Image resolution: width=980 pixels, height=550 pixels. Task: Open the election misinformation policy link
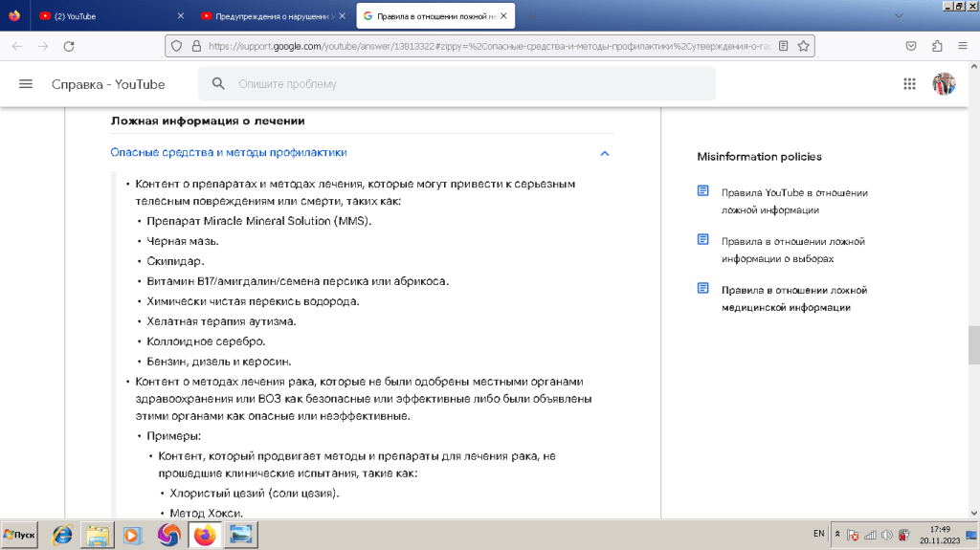792,250
